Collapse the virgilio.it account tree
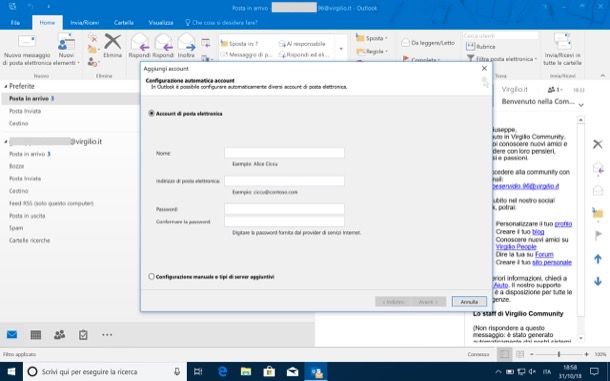Viewport: 610px width, 381px height. (x=6, y=142)
